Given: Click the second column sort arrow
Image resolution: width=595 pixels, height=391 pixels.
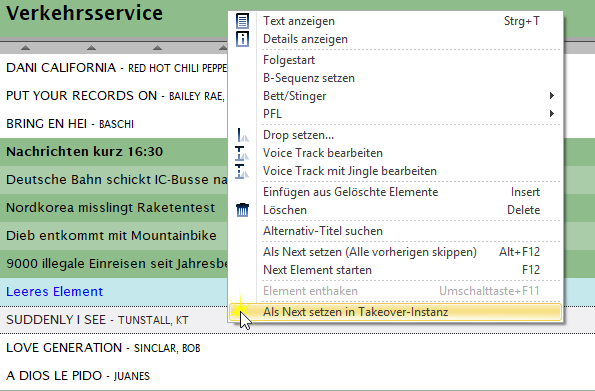Looking at the screenshot, I should [x=91, y=47].
